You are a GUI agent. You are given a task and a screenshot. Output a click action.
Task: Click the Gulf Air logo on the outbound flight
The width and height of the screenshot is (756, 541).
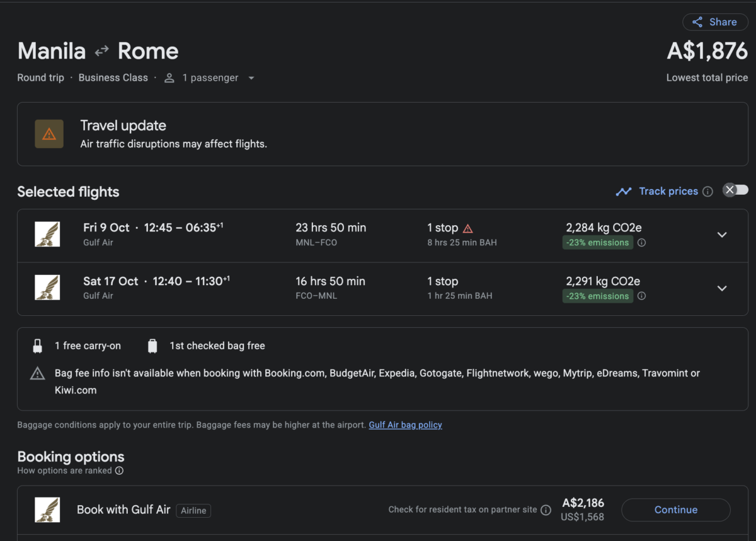[x=47, y=234]
